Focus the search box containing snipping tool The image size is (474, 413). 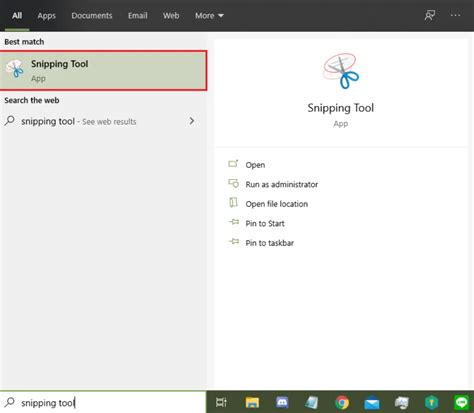[x=103, y=402]
